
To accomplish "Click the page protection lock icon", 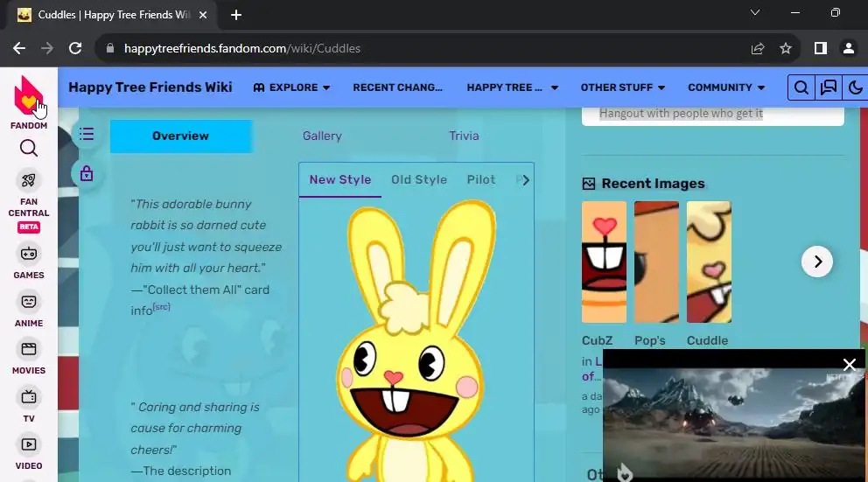I will [x=87, y=174].
